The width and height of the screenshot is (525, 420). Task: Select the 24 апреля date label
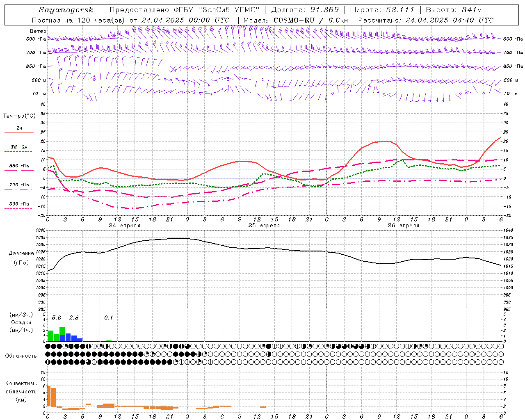click(x=124, y=226)
